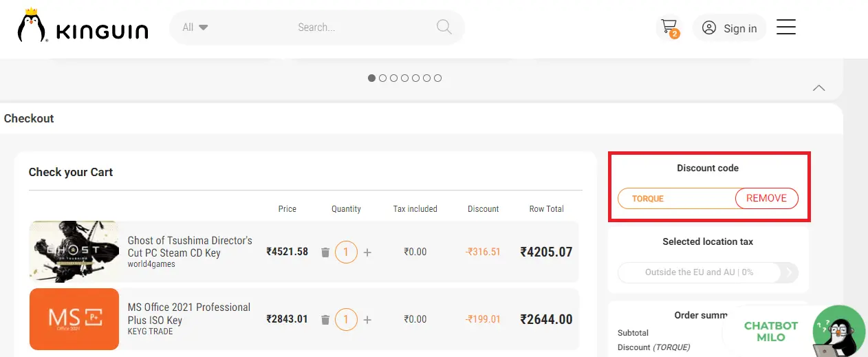The image size is (868, 357).
Task: Click the Ghost of Tsushima discount -₹316.51
Action: tap(483, 252)
